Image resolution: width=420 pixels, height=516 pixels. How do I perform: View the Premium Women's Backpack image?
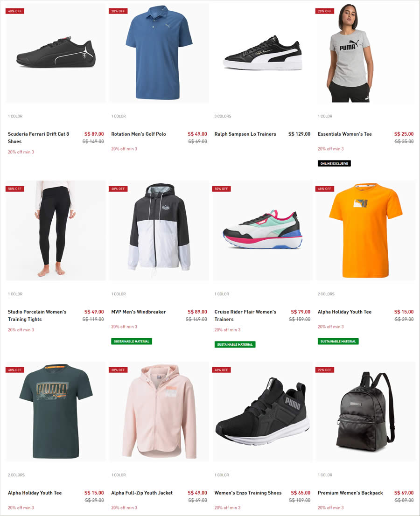(366, 411)
